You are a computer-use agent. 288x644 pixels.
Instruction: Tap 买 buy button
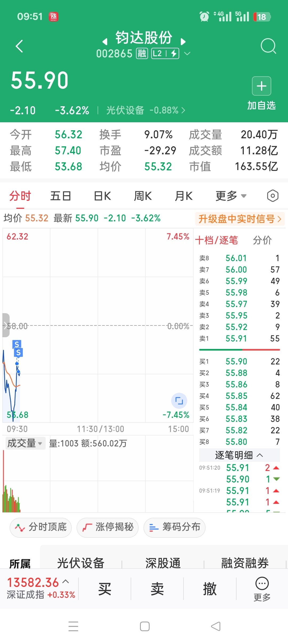coord(105,589)
